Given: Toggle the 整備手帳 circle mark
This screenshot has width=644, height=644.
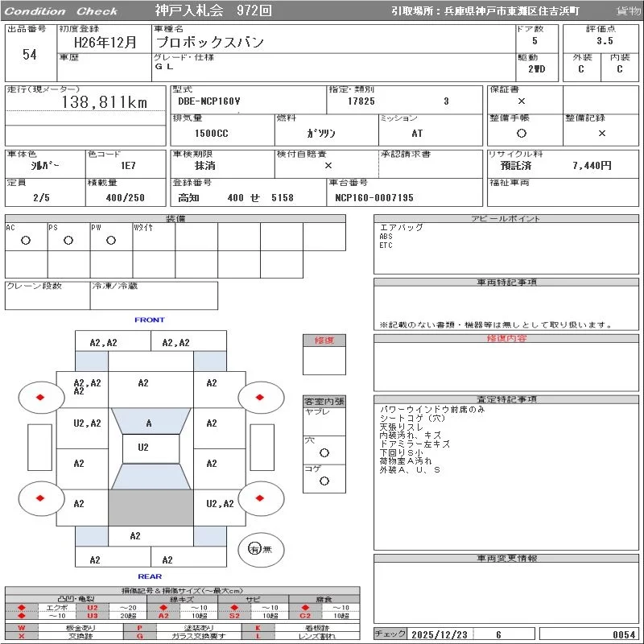Looking at the screenshot, I should [x=522, y=133].
